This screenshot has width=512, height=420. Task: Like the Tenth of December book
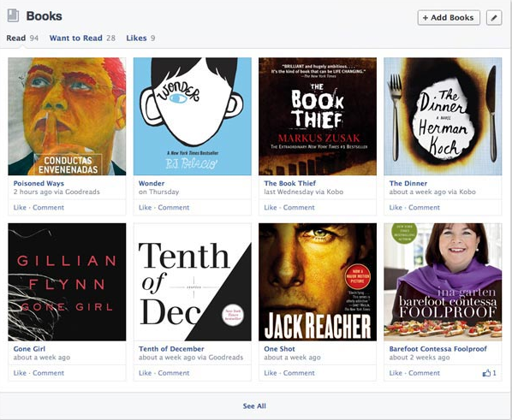145,373
